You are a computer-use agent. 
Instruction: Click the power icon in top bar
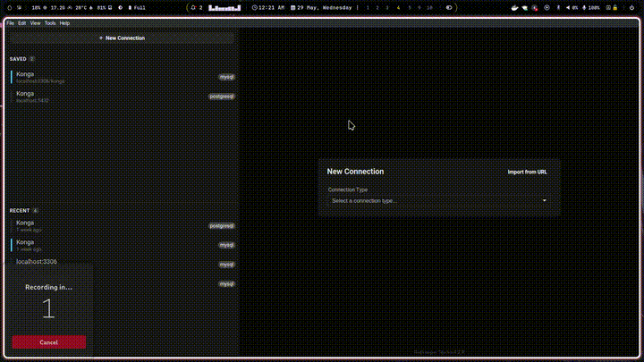point(631,8)
